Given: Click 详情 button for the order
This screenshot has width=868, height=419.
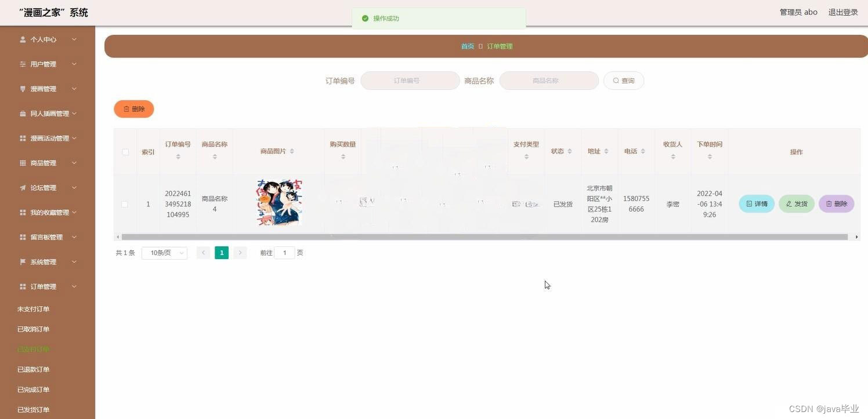Looking at the screenshot, I should [x=757, y=204].
